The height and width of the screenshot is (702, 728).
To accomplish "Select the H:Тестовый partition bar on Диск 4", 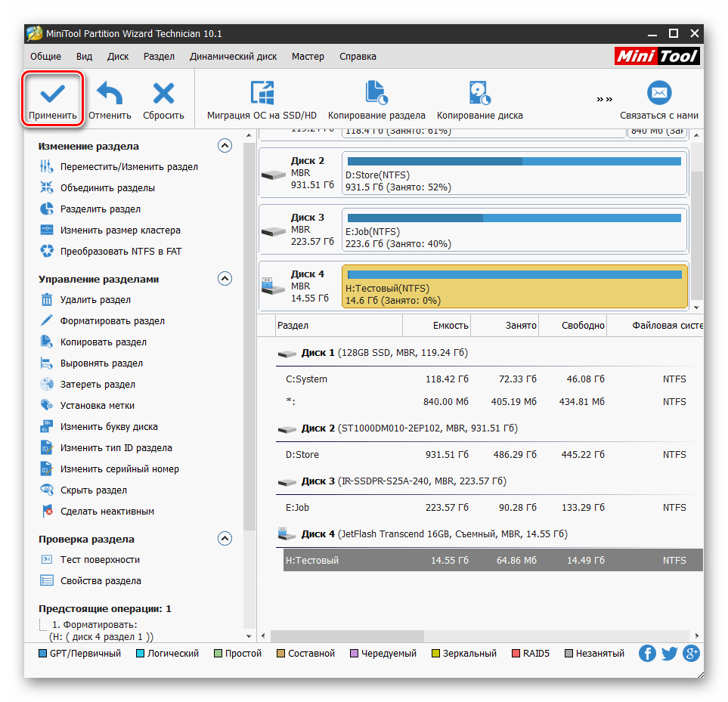I will pyautogui.click(x=514, y=286).
